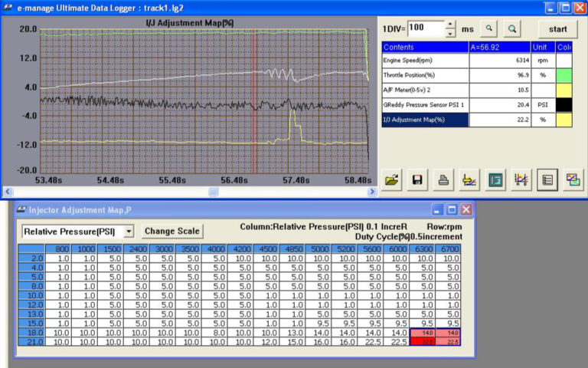Open a log file with folder icon
The image size is (588, 368).
[393, 180]
